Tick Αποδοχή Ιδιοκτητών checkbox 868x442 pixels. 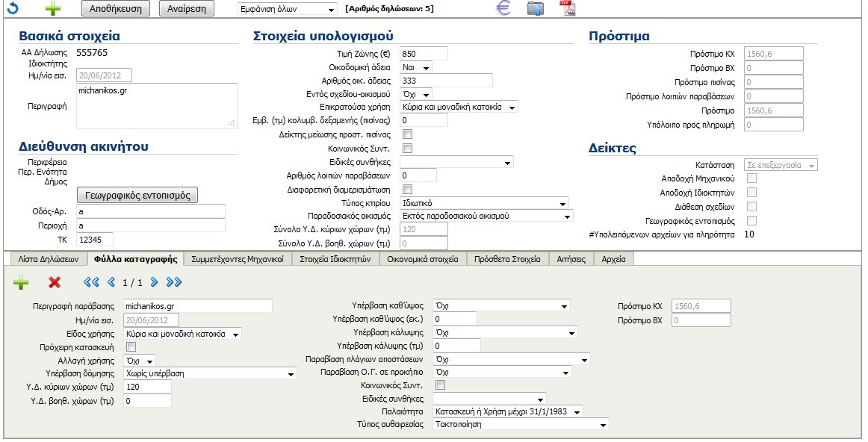pyautogui.click(x=751, y=193)
